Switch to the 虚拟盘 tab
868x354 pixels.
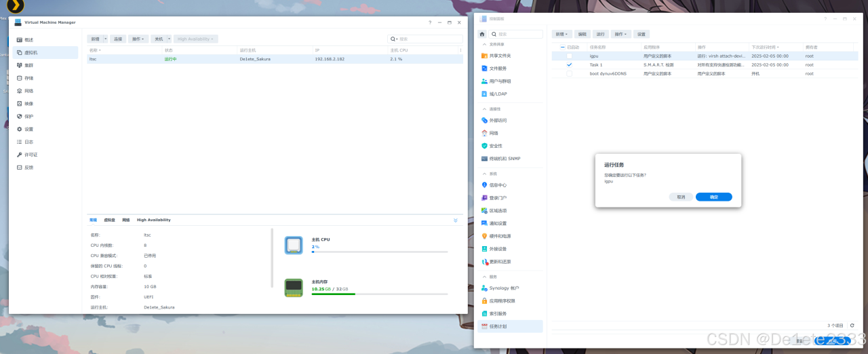tap(109, 220)
